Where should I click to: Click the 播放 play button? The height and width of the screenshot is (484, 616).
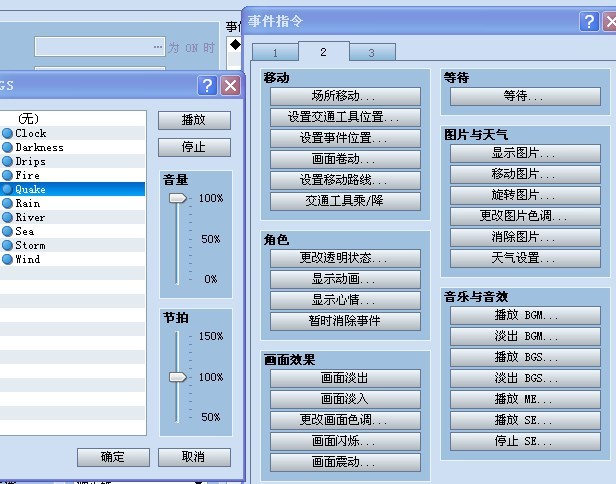[194, 120]
